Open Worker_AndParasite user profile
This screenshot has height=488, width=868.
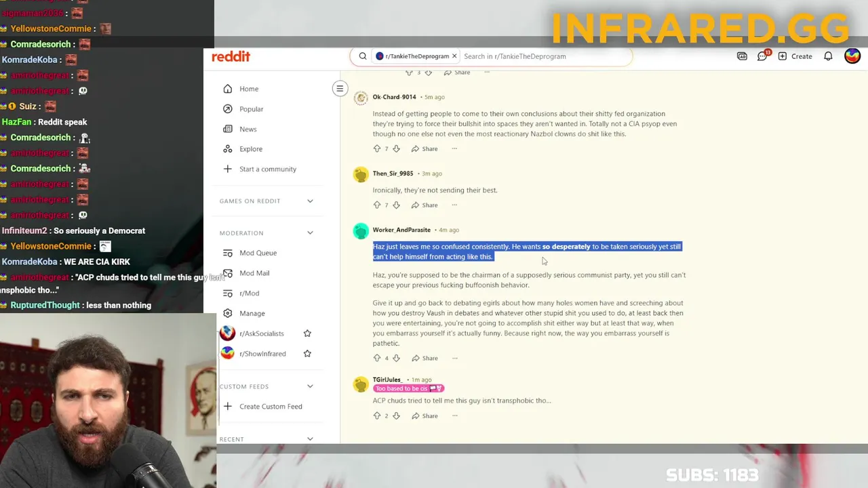(x=401, y=230)
